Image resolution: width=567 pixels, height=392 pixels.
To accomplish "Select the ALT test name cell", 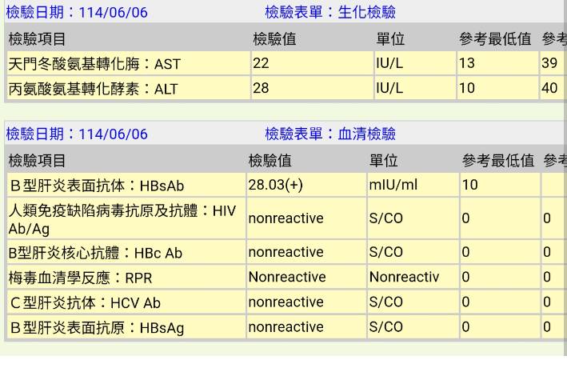I will [x=93, y=89].
